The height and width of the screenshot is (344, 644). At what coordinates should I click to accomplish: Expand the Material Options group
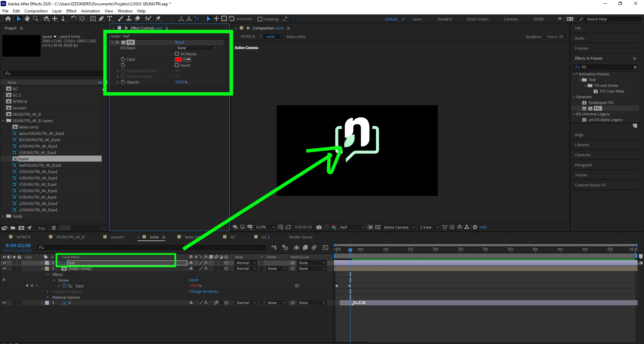48,297
